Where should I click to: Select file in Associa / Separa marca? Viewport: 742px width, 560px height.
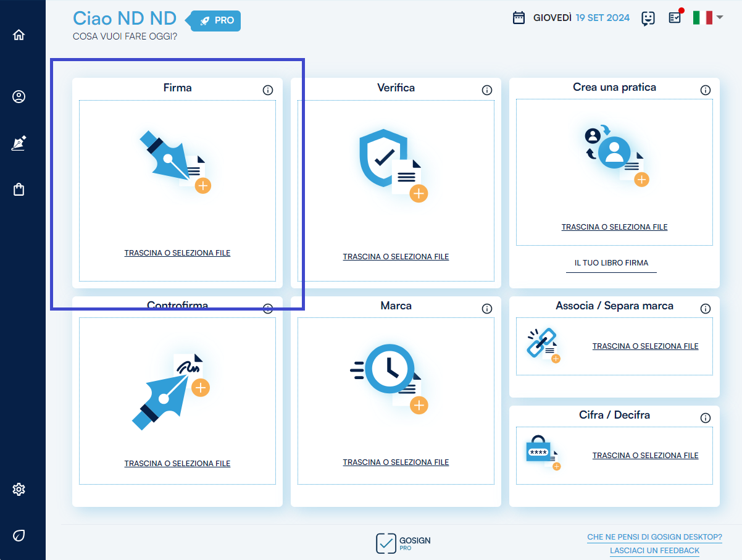[x=645, y=346]
